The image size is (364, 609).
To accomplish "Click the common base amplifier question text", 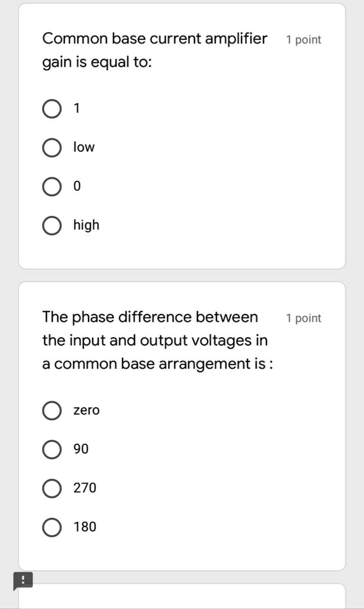I will coord(154,50).
